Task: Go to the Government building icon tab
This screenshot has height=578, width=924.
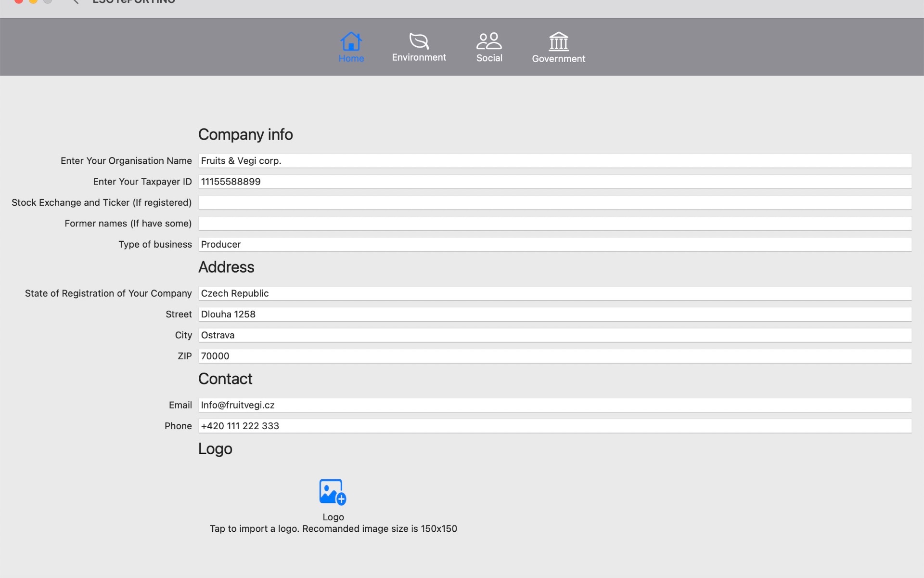Action: [558, 41]
